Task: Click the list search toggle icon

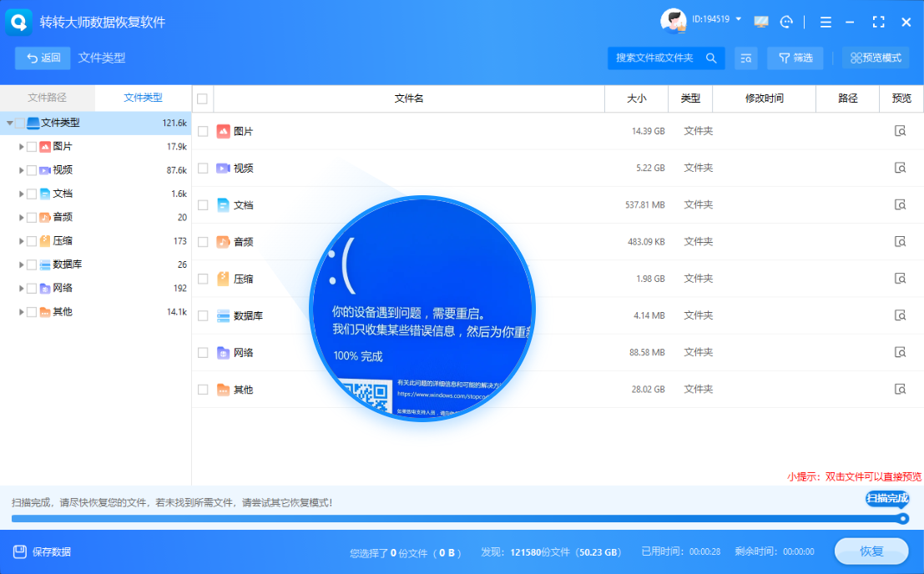Action: click(745, 58)
